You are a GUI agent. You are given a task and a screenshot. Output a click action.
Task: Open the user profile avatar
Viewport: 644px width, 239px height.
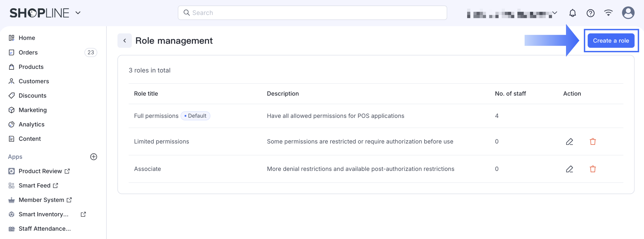[x=628, y=13]
